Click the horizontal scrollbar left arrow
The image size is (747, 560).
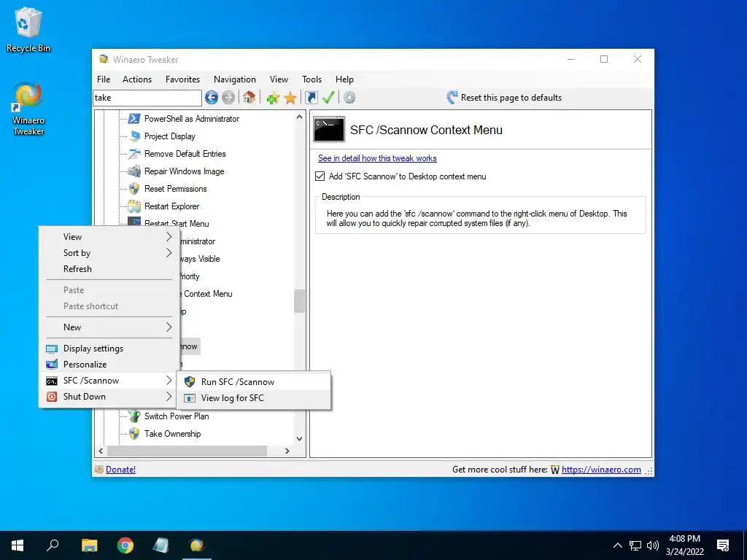tap(101, 451)
